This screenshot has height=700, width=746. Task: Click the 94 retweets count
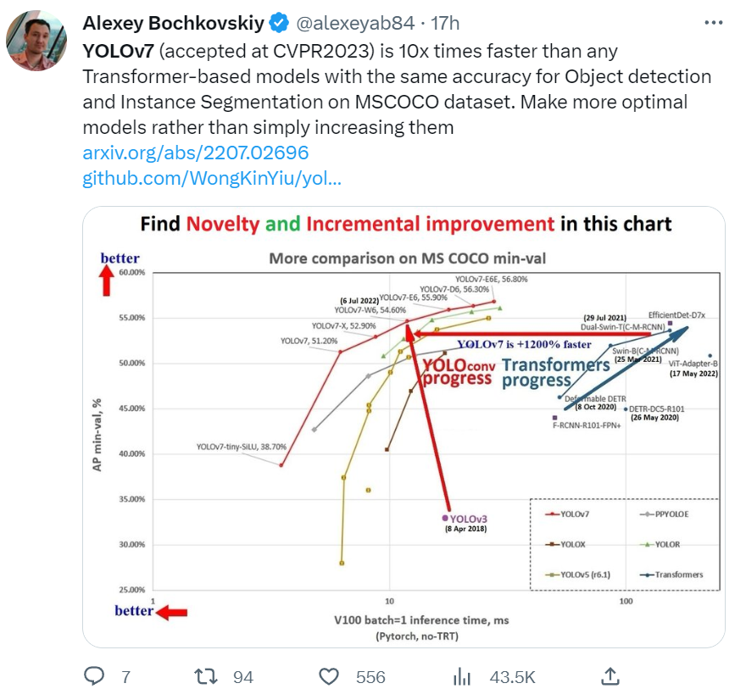[x=243, y=677]
